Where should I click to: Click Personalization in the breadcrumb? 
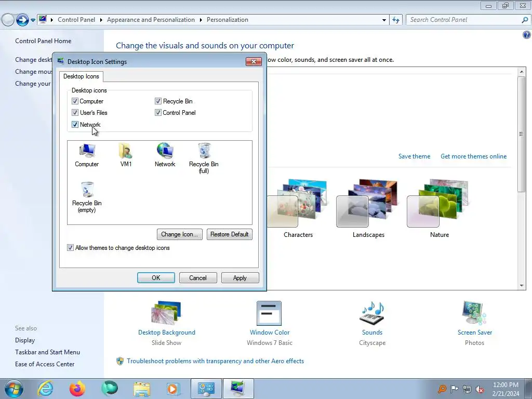coord(228,20)
